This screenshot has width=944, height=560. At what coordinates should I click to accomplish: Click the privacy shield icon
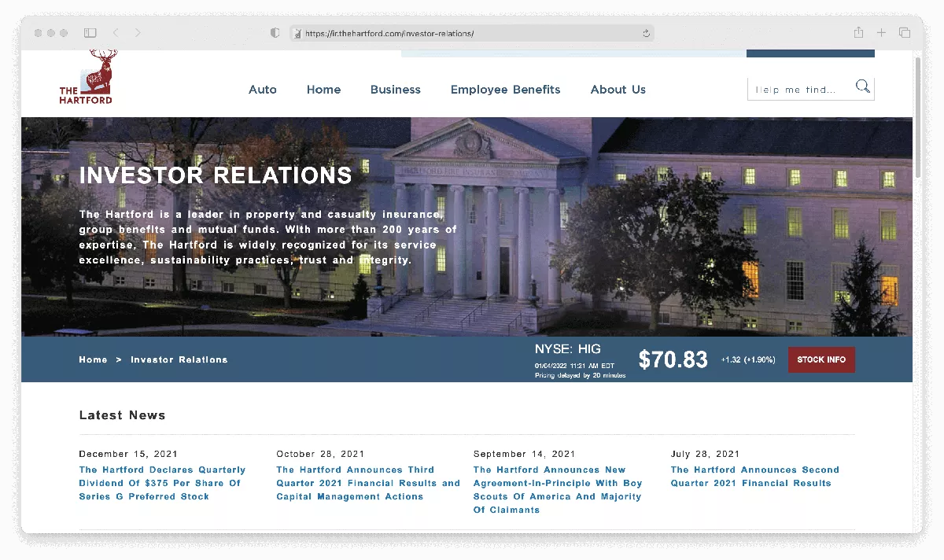pos(275,33)
